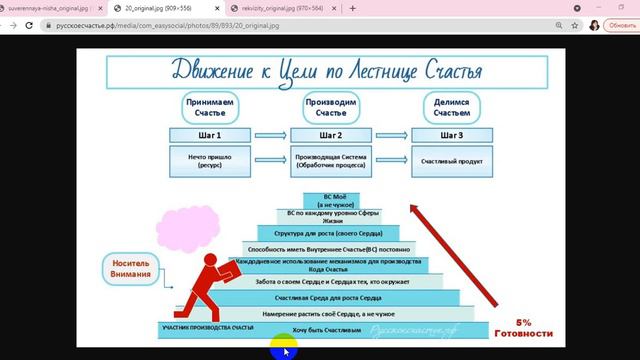Click the Обновить update button
This screenshot has width=640, height=360.
click(x=622, y=25)
